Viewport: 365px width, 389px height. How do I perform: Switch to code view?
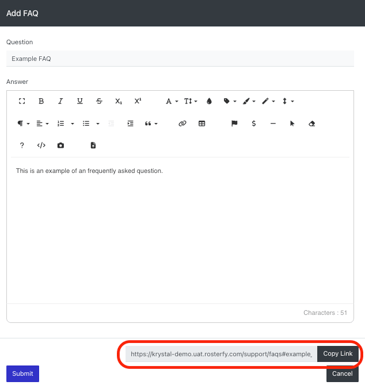(x=41, y=145)
